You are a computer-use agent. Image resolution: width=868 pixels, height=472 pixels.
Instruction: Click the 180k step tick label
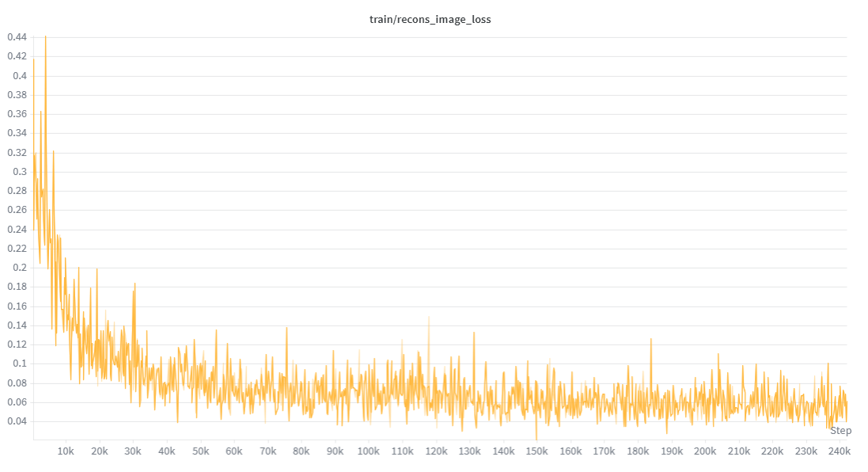(638, 451)
